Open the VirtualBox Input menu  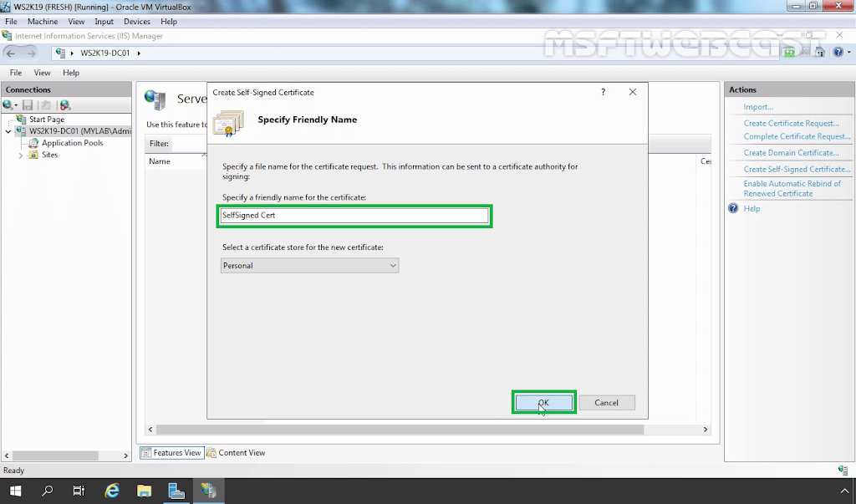tap(104, 21)
